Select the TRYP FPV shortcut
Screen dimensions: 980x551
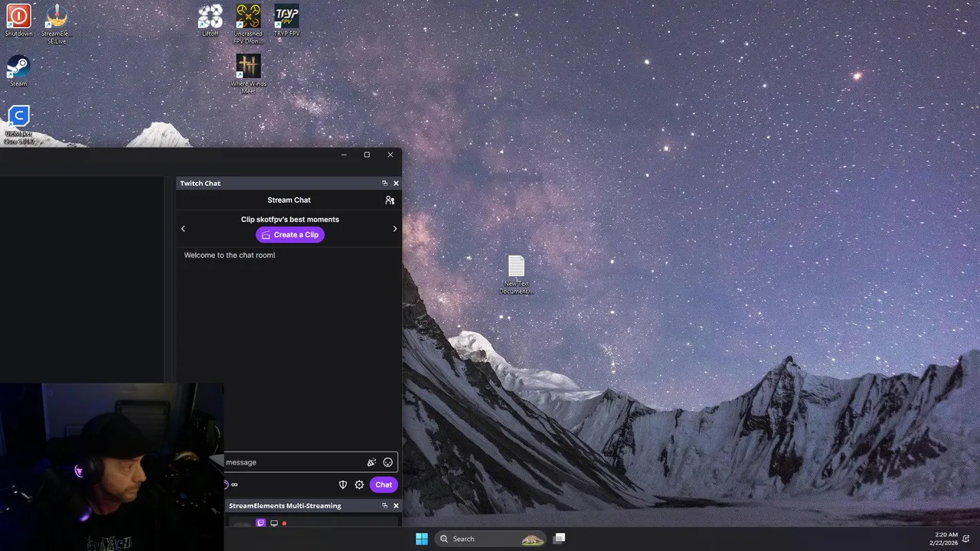click(286, 21)
